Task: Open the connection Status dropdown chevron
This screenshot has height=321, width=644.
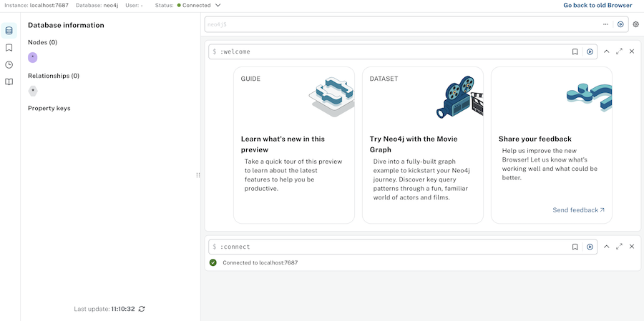Action: [x=218, y=5]
